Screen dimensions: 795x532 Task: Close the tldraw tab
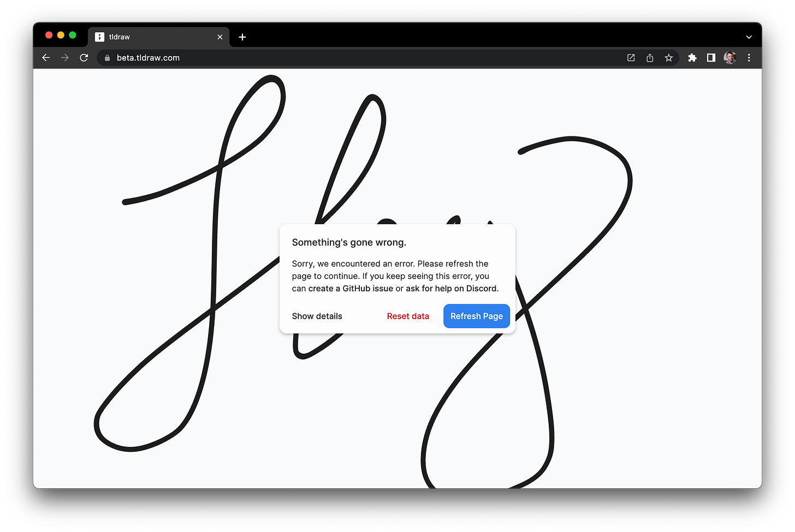(220, 37)
